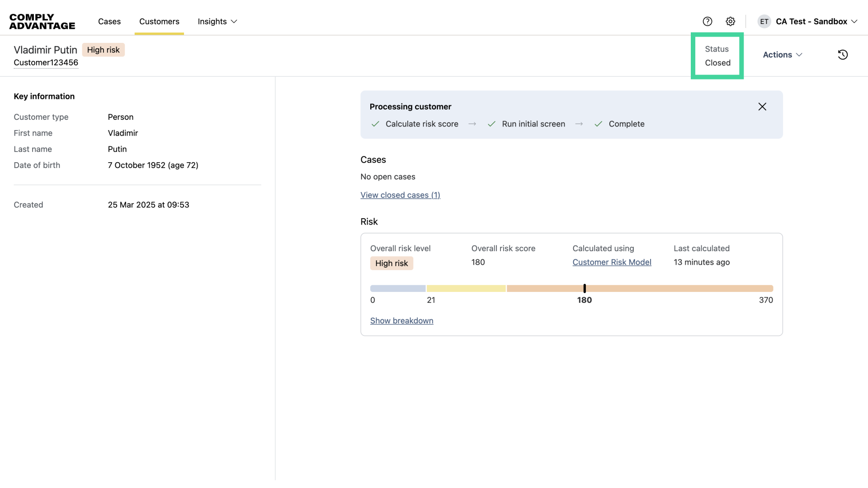This screenshot has height=488, width=868.
Task: Click the ComplyAdvantage logo
Action: click(x=42, y=21)
